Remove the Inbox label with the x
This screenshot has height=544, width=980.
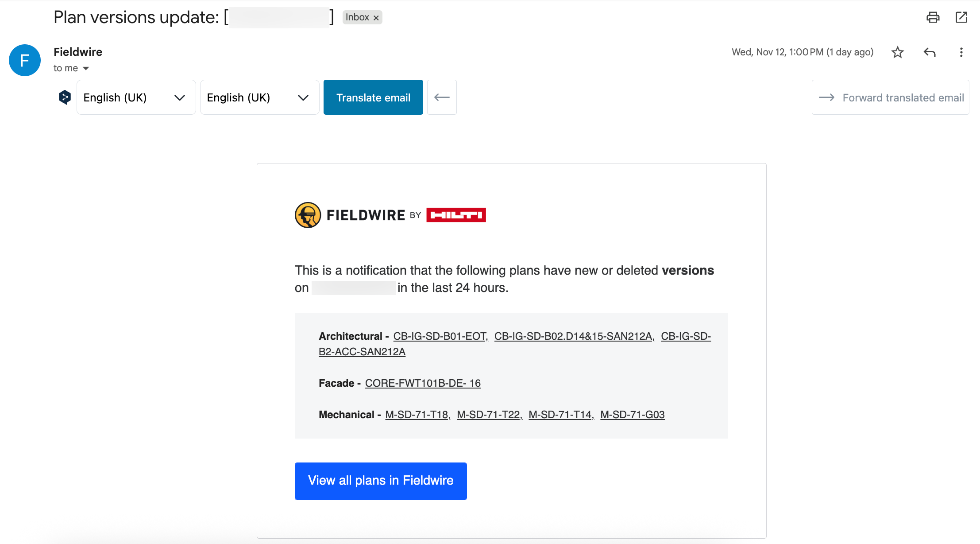[x=376, y=18]
